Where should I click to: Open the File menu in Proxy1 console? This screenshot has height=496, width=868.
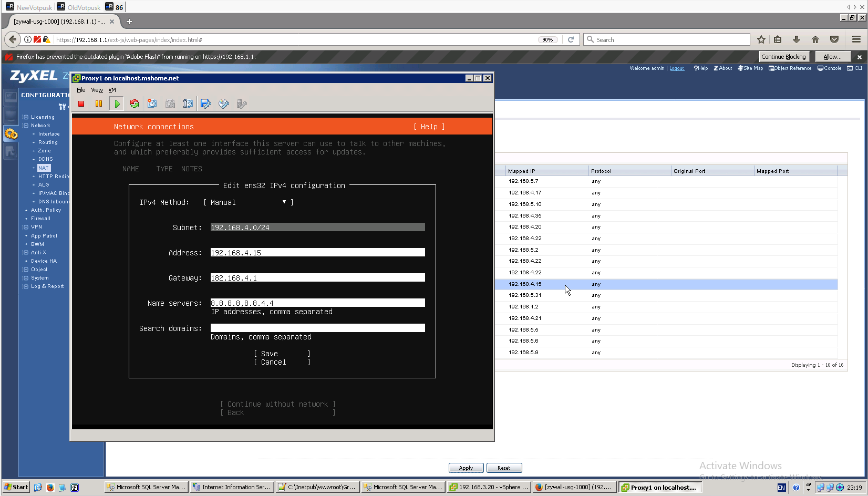pyautogui.click(x=81, y=90)
